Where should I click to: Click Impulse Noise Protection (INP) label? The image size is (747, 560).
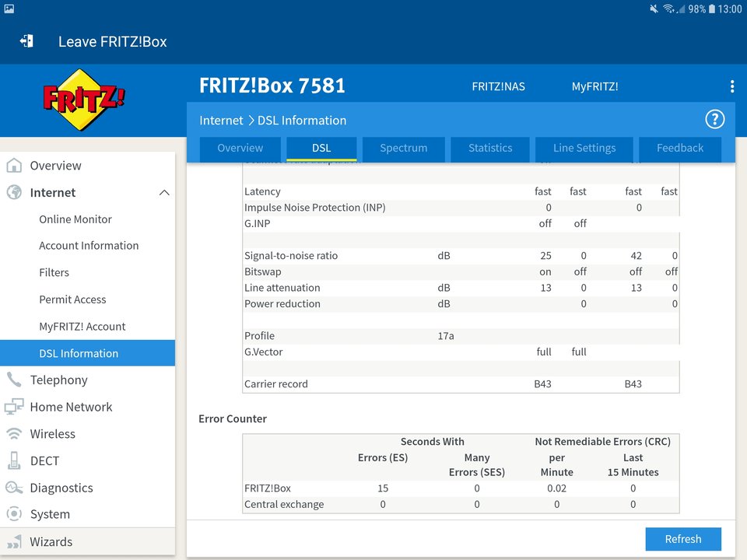tap(314, 208)
